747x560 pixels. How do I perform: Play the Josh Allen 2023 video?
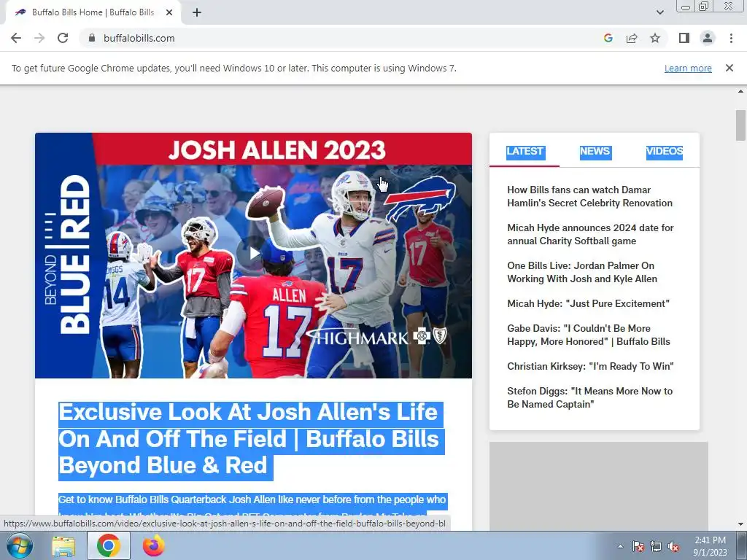tap(253, 253)
